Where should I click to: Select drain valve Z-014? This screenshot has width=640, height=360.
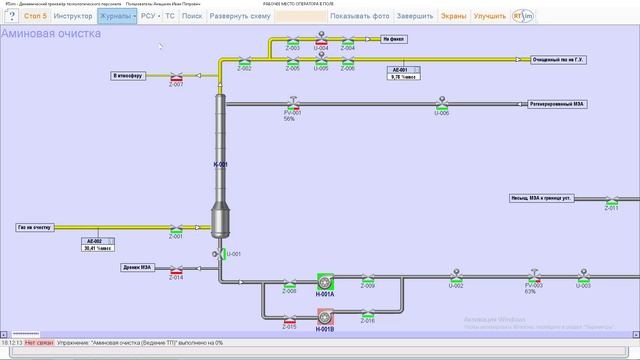click(x=176, y=270)
